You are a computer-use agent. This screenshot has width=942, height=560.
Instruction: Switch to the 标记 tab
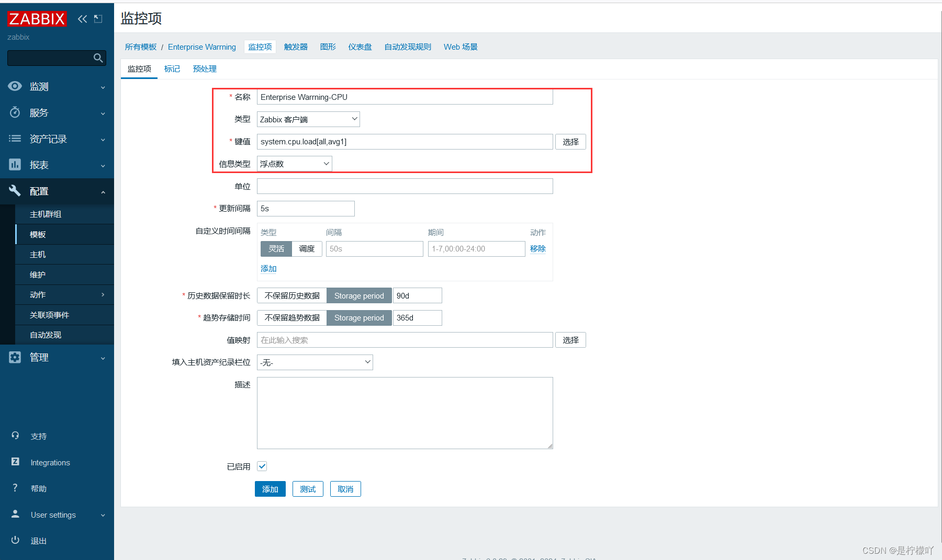[x=172, y=68]
